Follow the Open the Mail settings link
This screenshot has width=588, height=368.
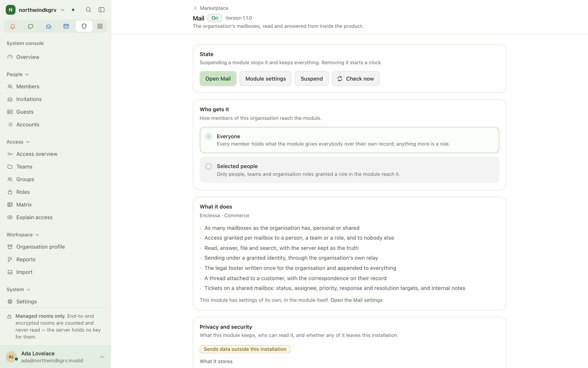point(356,300)
